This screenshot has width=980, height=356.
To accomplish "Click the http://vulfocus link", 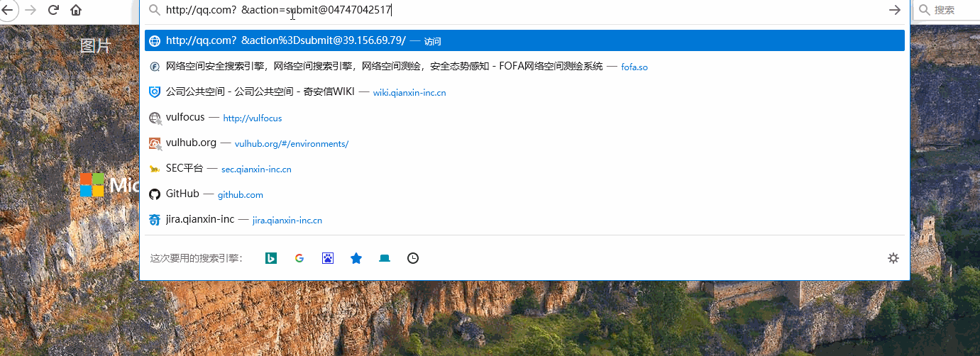I will coord(253,118).
